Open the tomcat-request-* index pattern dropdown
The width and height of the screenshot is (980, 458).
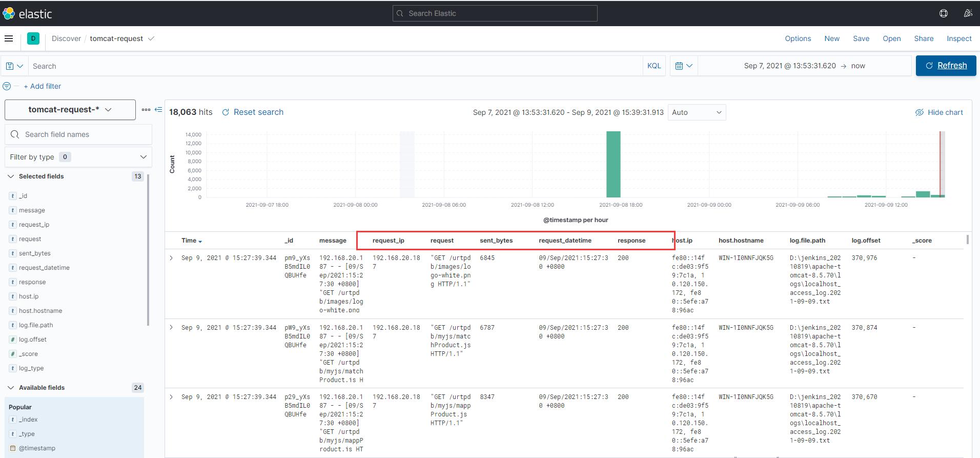pos(70,110)
